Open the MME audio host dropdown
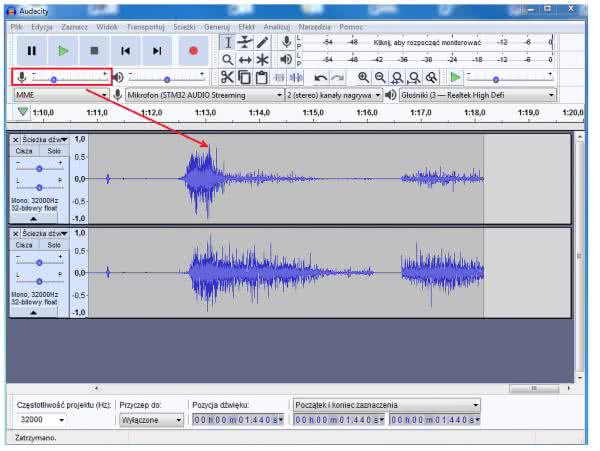Screen dimensions: 600x451 click(x=58, y=95)
